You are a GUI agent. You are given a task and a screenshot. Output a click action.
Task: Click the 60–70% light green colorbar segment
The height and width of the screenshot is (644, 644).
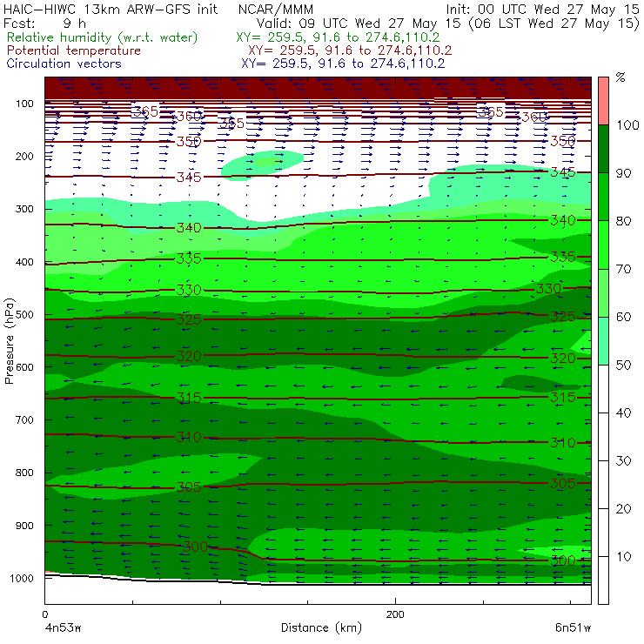603,292
